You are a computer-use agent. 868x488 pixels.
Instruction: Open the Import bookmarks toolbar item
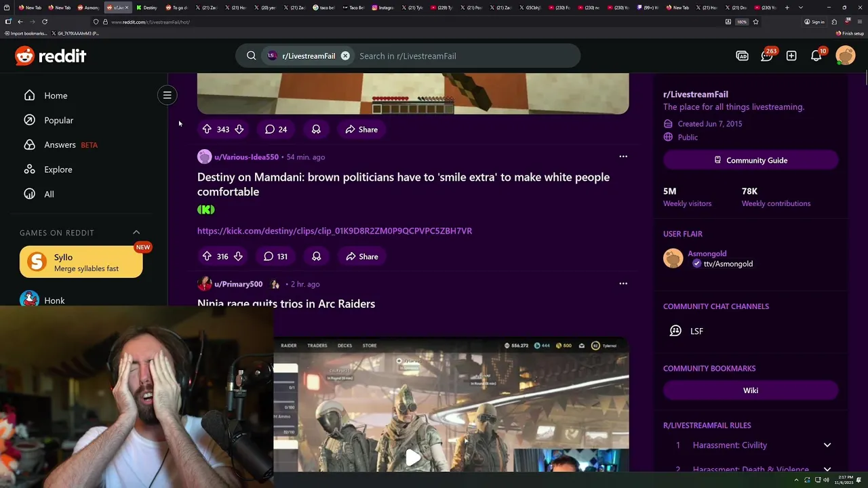click(x=26, y=33)
